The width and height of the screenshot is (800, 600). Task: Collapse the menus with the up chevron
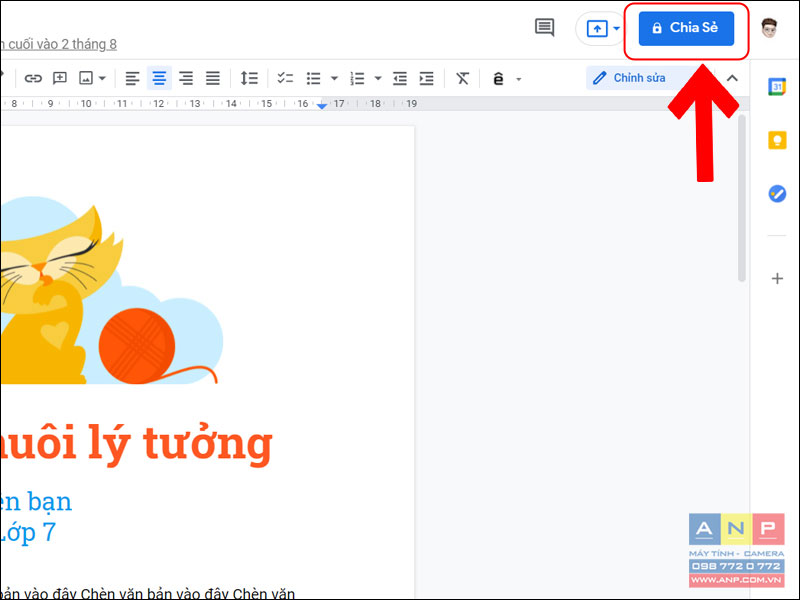pos(732,78)
